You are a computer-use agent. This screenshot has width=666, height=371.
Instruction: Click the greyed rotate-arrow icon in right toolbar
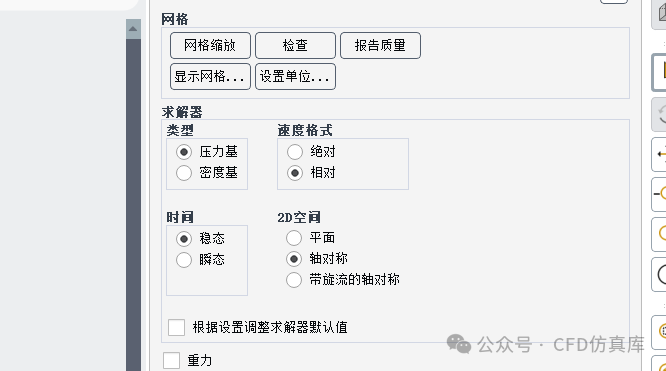pyautogui.click(x=660, y=114)
